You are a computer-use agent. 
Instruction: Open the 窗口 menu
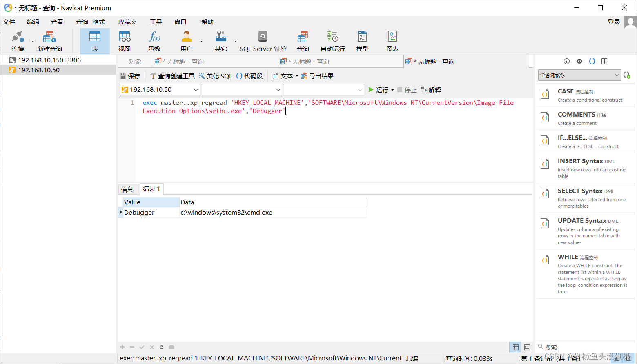pos(180,22)
